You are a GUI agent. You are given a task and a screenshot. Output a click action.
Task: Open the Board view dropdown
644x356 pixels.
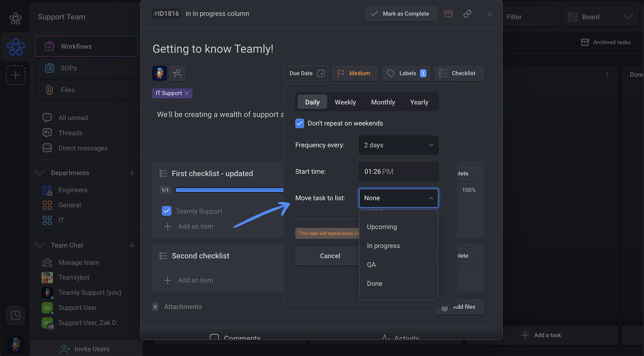point(600,17)
